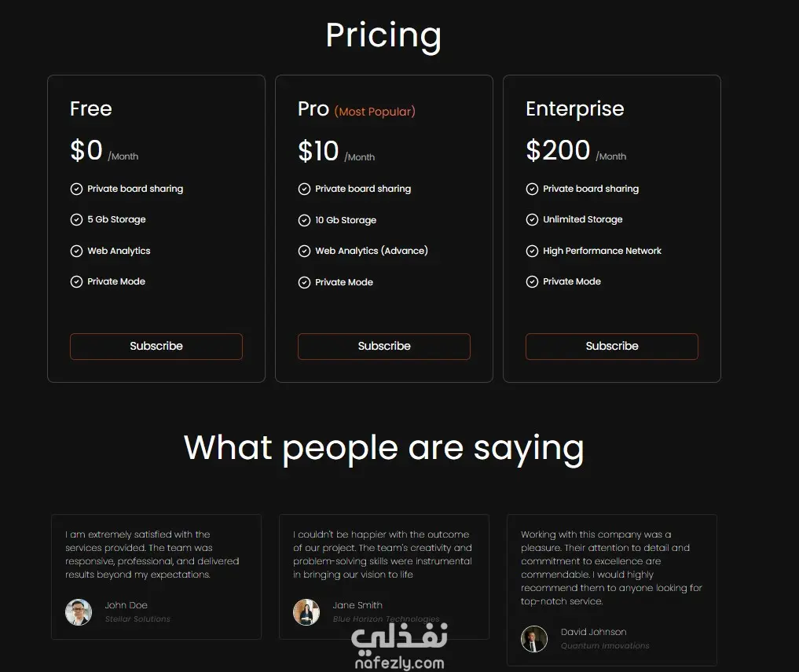Click checkmark icon beside High Performance Network
Viewport: 799px width, 672px height.
532,252
